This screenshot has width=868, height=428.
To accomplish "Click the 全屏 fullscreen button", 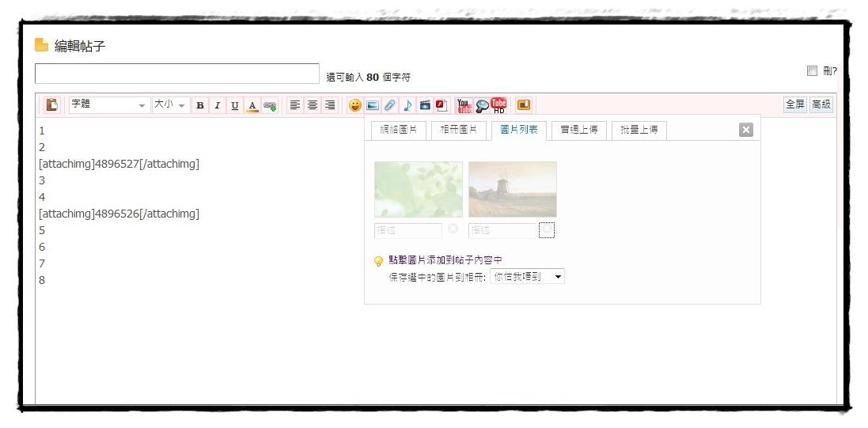I will (x=794, y=104).
